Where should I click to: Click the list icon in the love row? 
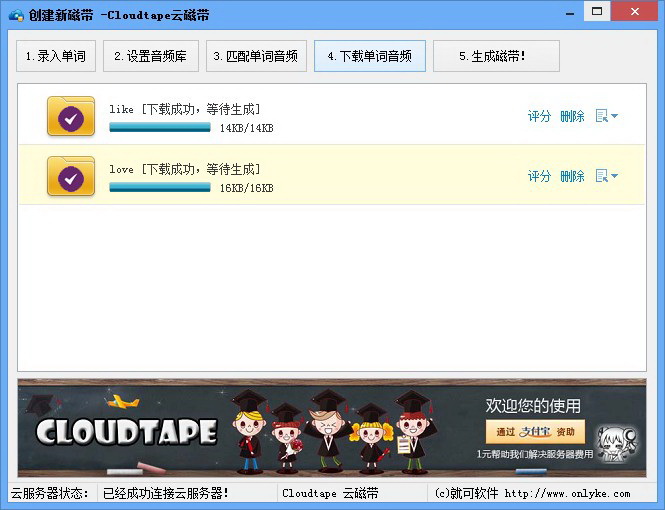(601, 176)
